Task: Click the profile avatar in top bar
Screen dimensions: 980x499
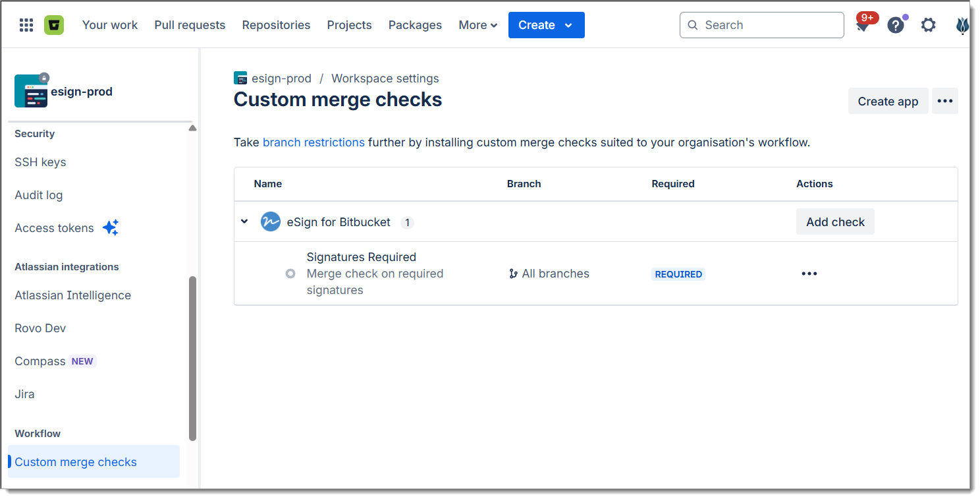Action: coord(962,25)
